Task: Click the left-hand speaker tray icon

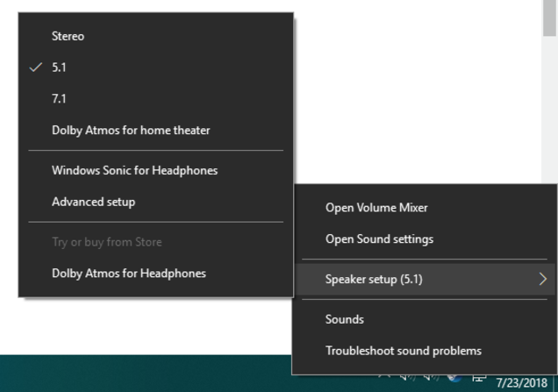Action: 408,378
